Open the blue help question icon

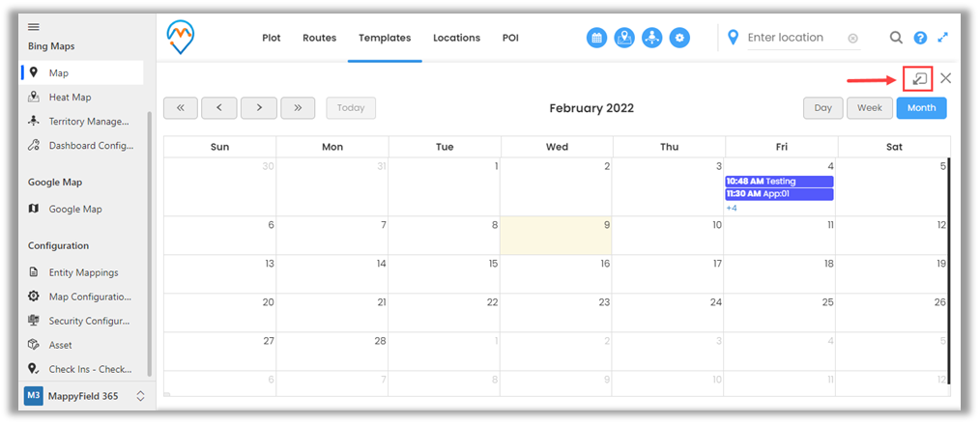pyautogui.click(x=920, y=38)
